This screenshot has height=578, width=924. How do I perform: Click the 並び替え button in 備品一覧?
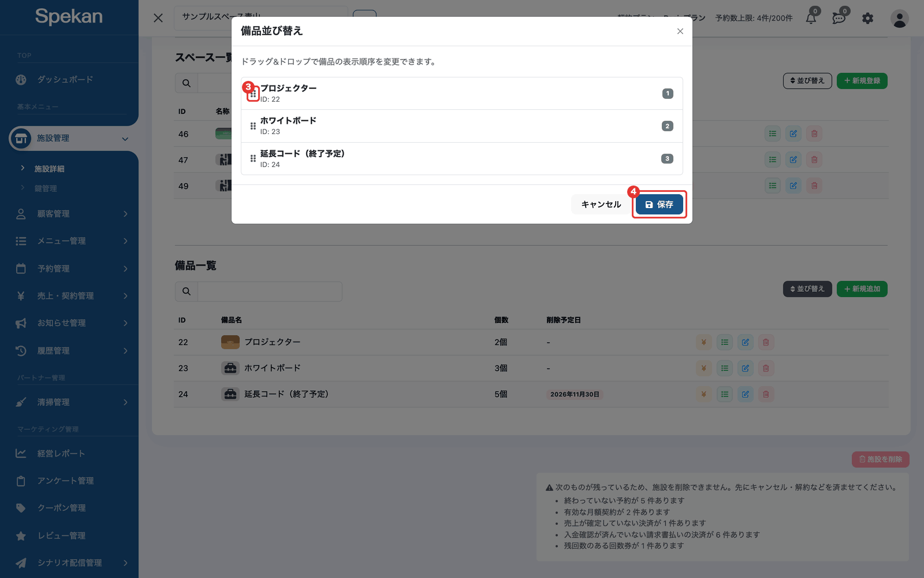click(x=807, y=289)
